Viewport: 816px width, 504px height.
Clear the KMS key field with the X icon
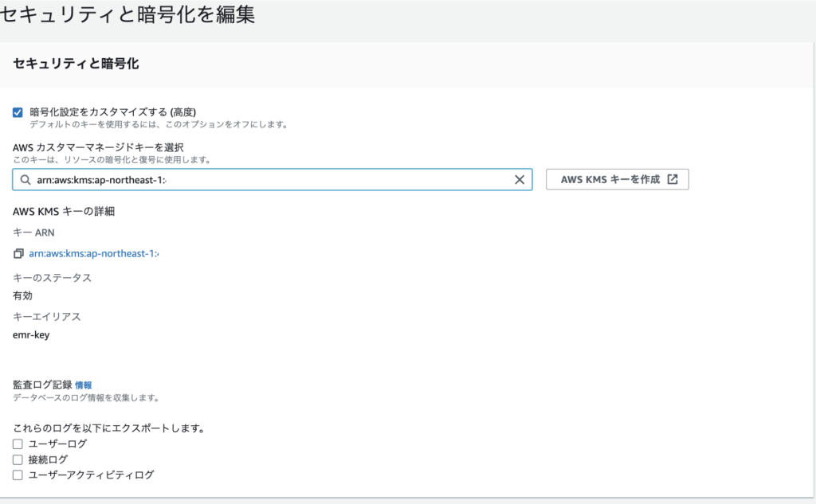click(520, 180)
